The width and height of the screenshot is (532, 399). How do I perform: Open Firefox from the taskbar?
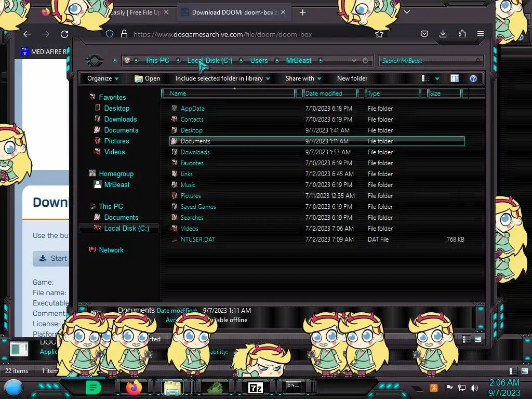pos(134,388)
